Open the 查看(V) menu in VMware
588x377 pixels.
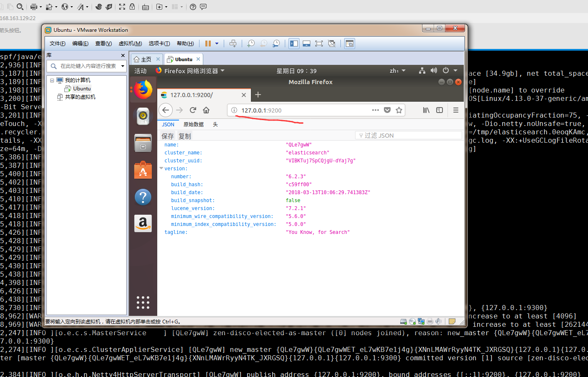tap(103, 44)
